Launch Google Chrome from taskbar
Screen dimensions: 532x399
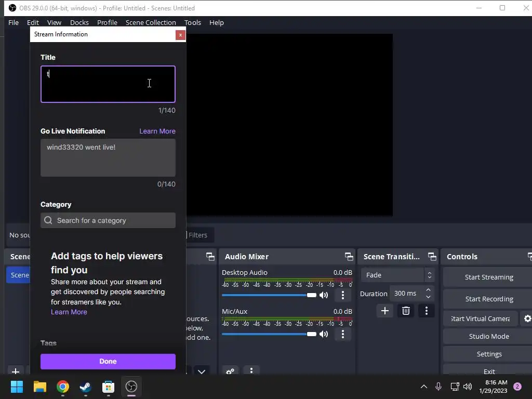tap(63, 387)
